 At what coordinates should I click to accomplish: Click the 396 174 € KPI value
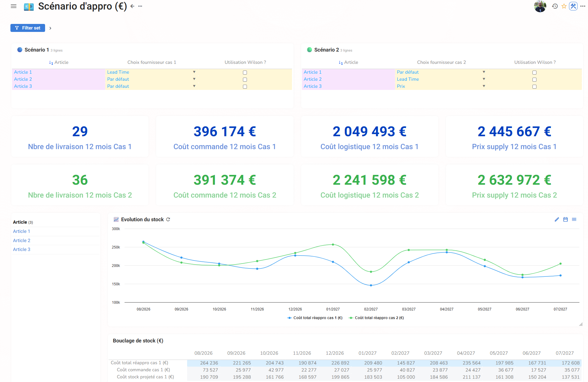225,131
